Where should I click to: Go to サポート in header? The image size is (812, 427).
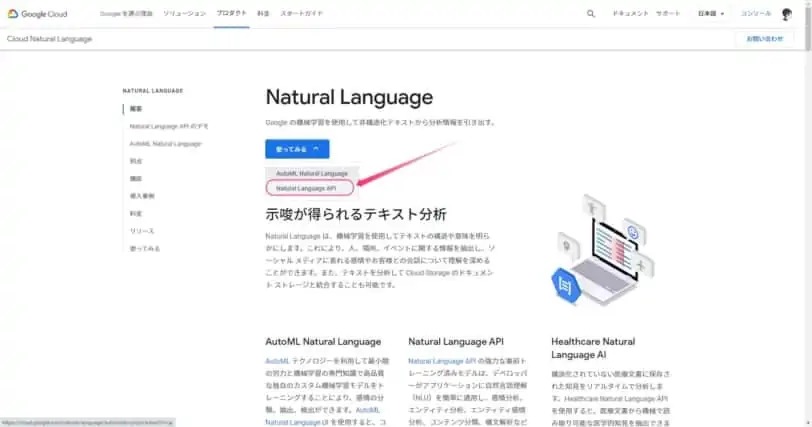tap(668, 14)
